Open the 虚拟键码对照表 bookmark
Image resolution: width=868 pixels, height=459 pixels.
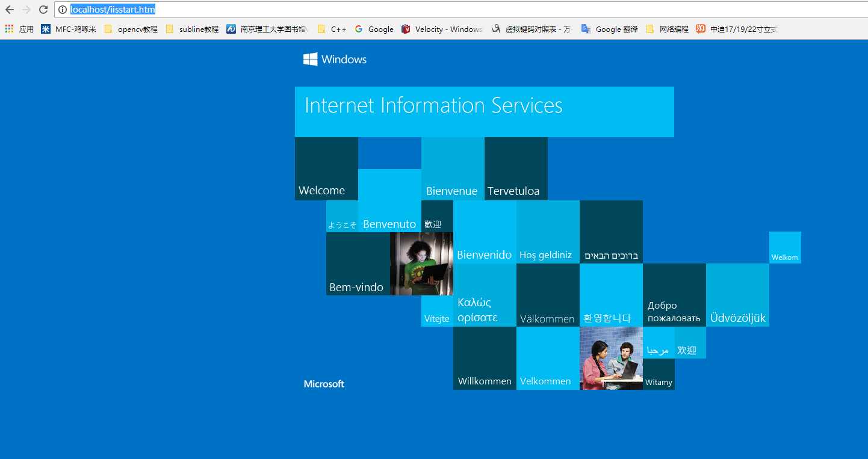[532, 29]
